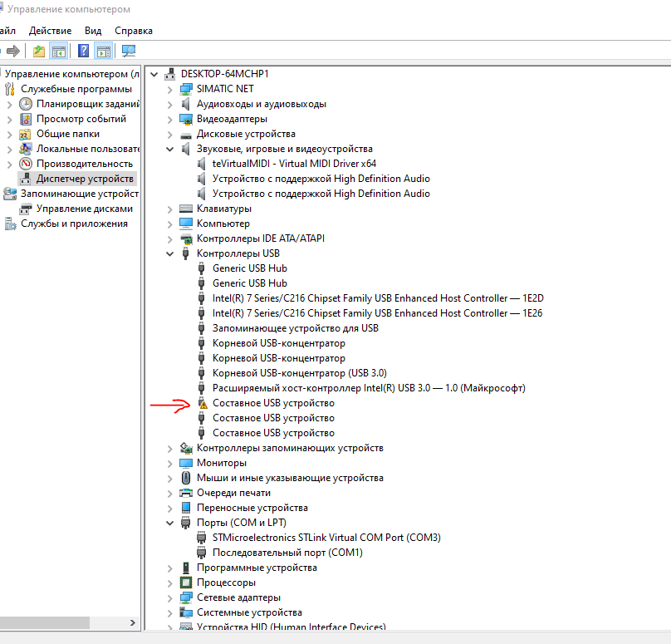Select Диспетчер устройств in the left tree
This screenshot has width=671, height=644.
coord(85,179)
